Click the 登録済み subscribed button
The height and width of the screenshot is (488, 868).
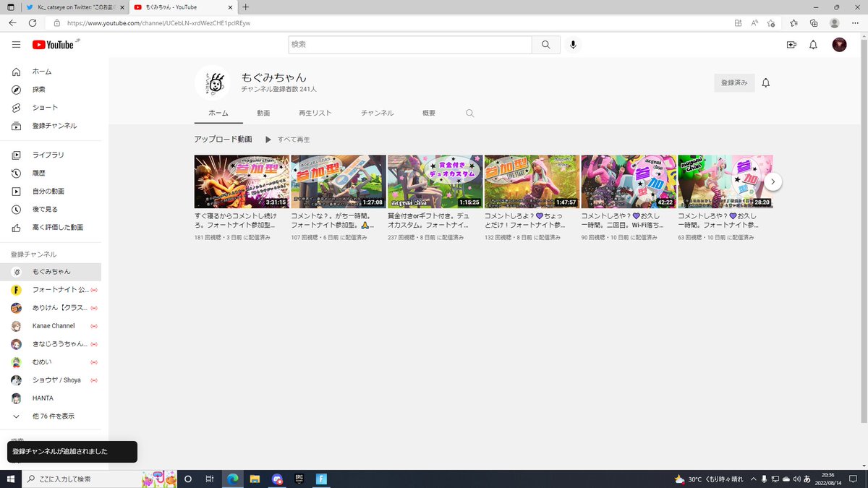(734, 83)
